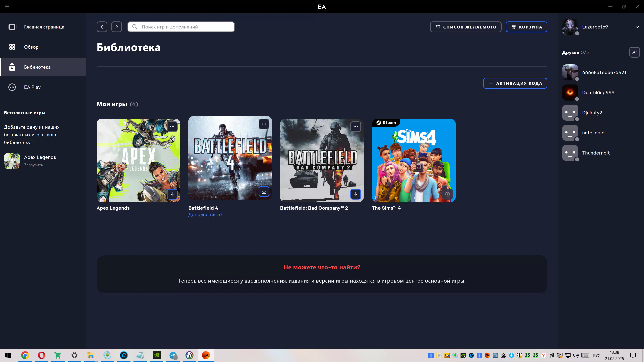Image resolution: width=644 pixels, height=362 pixels.
Task: Open Ubisoft Connect from taskbar
Action: coord(190,355)
